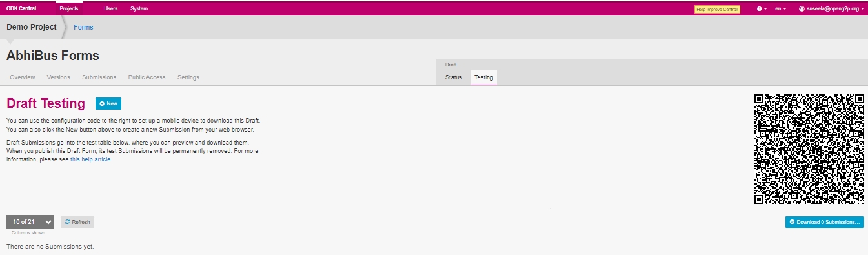
Task: Click the ODK Central home logo
Action: click(21, 9)
